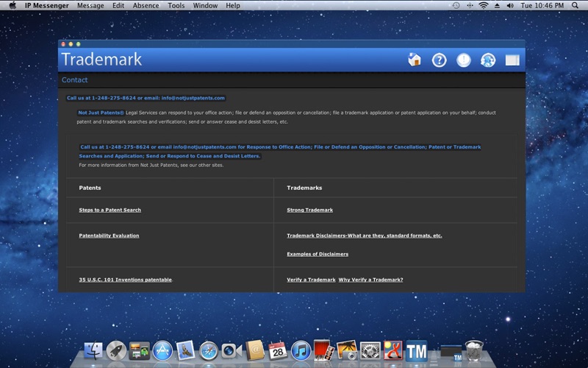Open Spotlight search magnifier icon
The height and width of the screenshot is (368, 588).
pos(575,5)
